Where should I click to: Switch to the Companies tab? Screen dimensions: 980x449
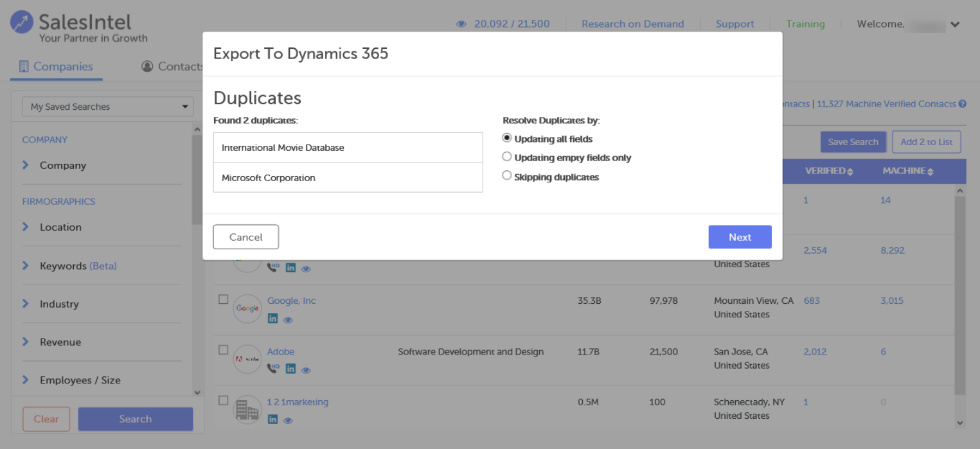pos(56,67)
